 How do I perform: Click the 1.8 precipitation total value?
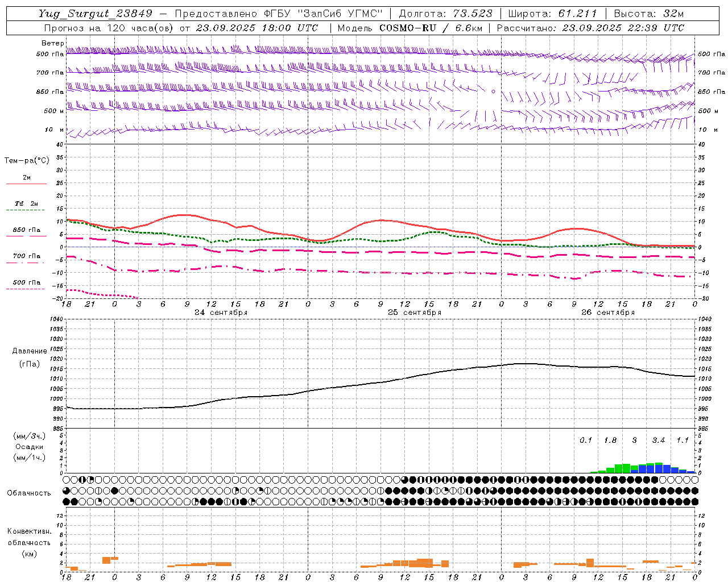point(610,440)
